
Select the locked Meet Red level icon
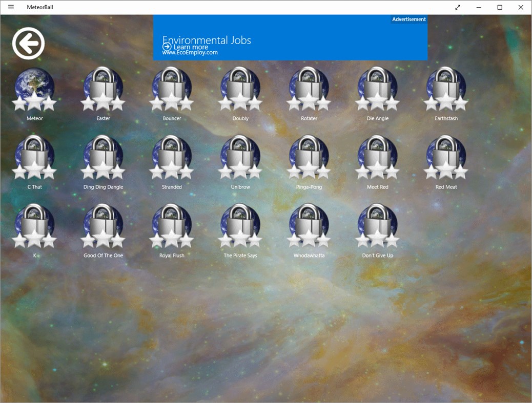click(x=377, y=158)
